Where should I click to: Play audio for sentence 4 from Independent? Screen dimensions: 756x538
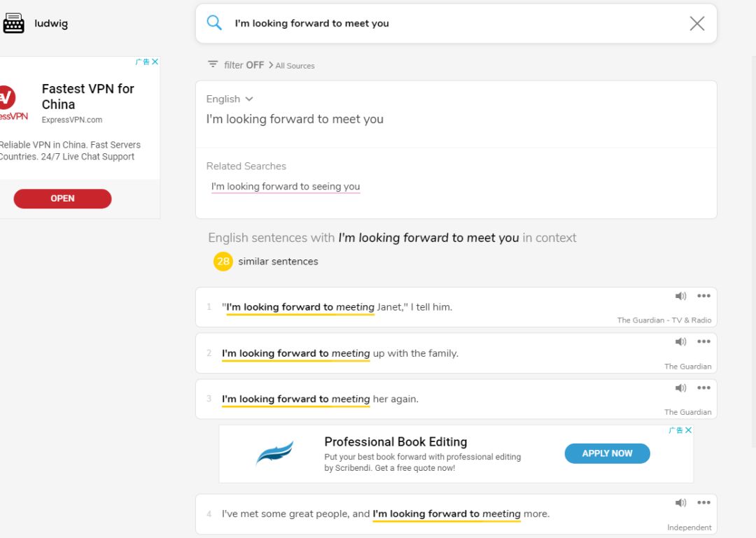[680, 503]
